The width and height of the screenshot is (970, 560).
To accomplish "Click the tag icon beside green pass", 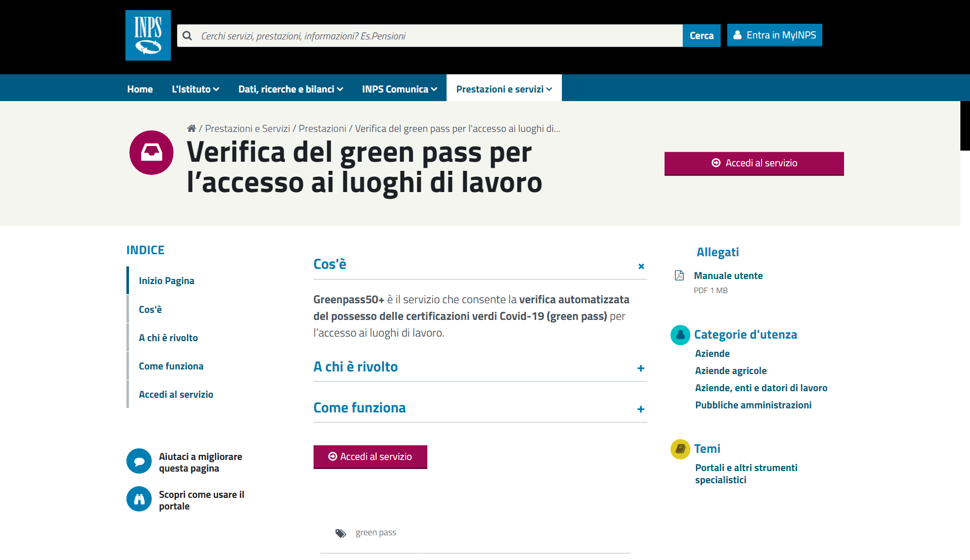I will [x=340, y=533].
